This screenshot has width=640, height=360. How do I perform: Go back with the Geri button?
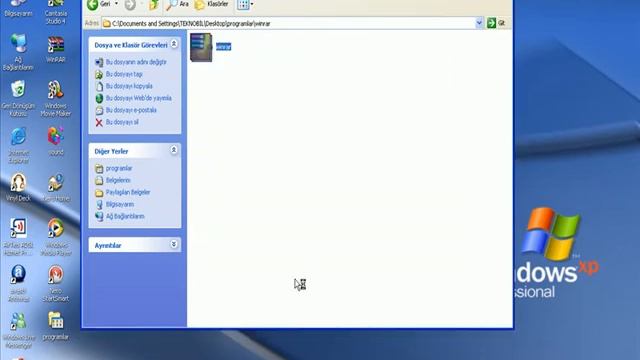pos(99,4)
